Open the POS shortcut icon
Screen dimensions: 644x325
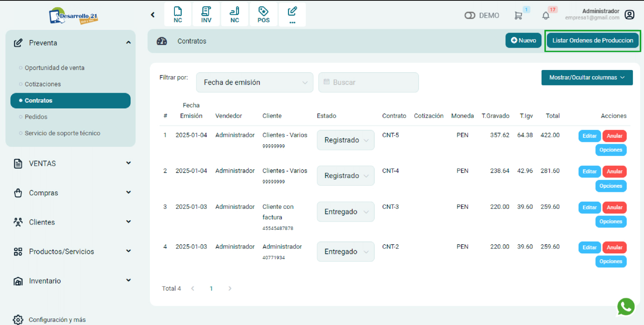pyautogui.click(x=263, y=15)
